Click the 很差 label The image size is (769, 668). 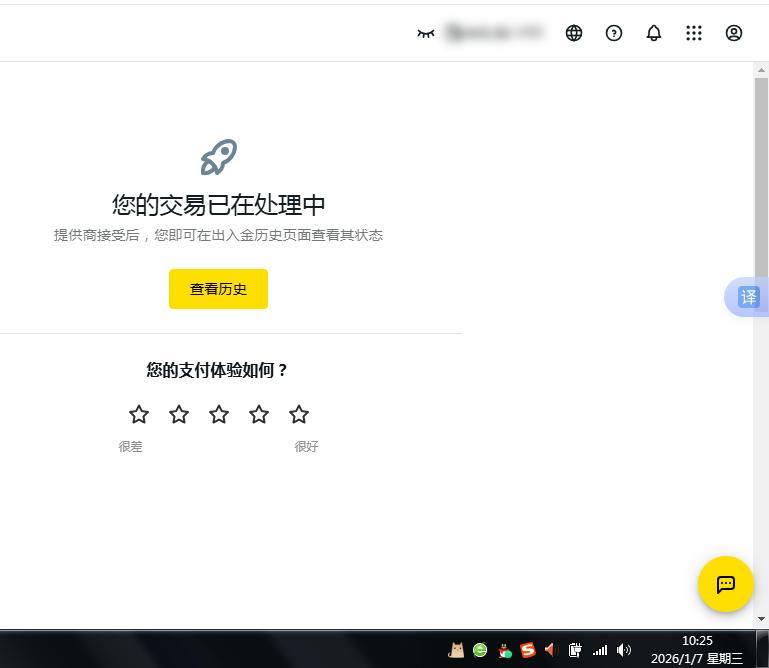coord(130,446)
